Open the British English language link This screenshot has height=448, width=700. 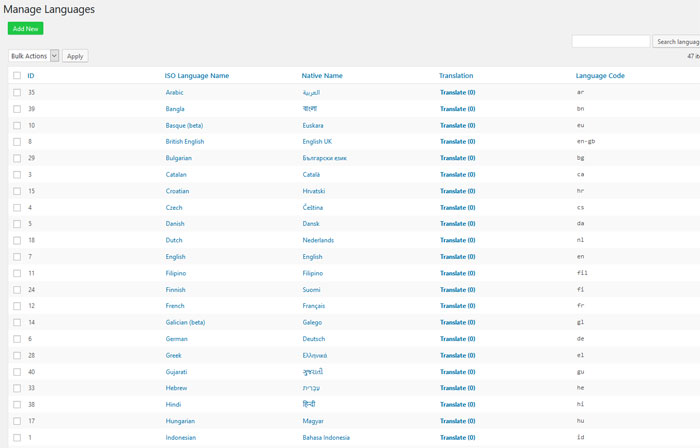[185, 141]
